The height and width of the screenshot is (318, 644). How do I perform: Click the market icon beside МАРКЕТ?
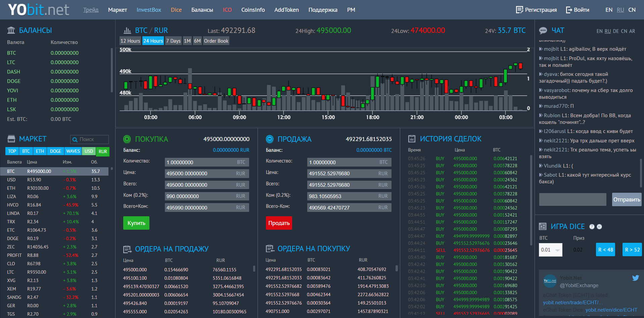point(11,139)
